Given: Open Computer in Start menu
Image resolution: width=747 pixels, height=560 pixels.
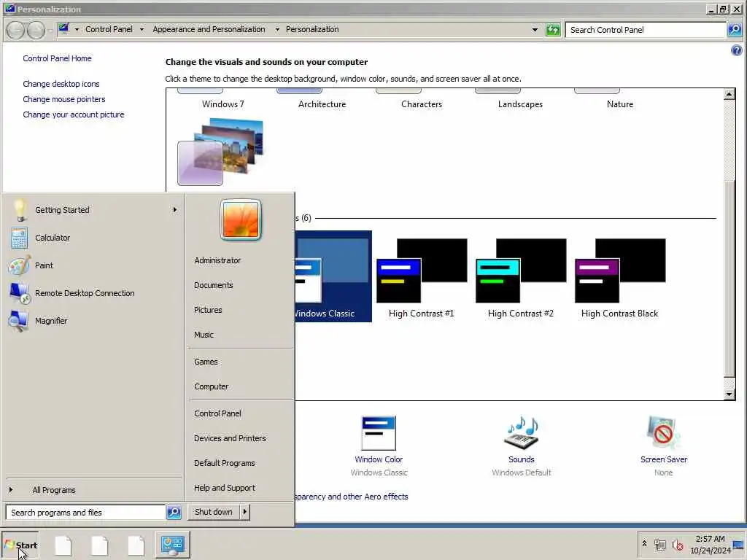Looking at the screenshot, I should pyautogui.click(x=212, y=386).
